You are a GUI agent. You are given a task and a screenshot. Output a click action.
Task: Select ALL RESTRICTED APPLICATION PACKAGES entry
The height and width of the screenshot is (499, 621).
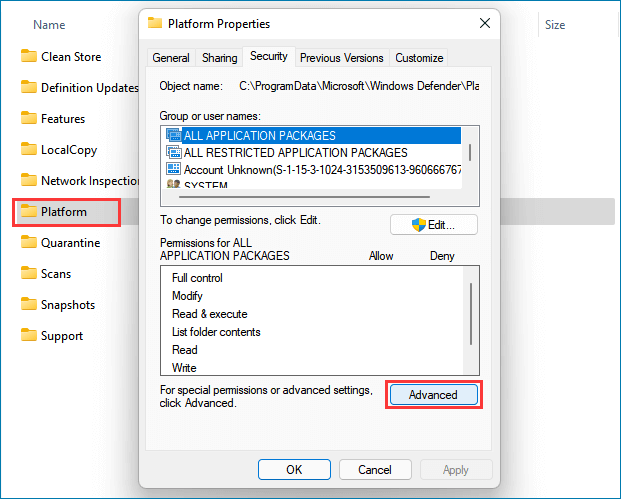pos(295,153)
